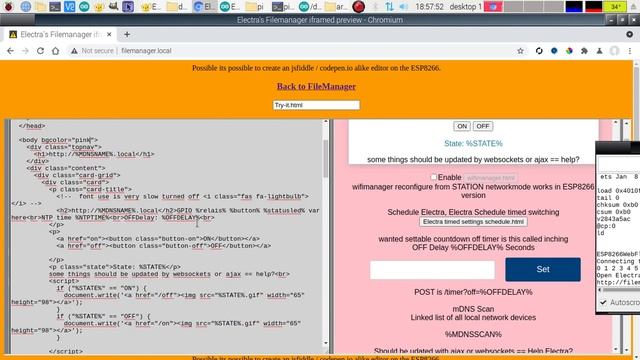
Task: Go to the Chromium home page
Action: [56, 51]
